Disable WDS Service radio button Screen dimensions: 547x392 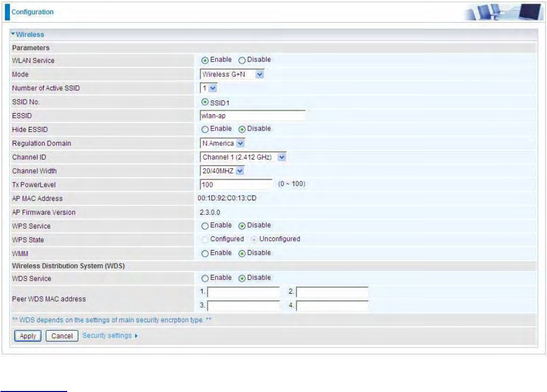tap(242, 278)
